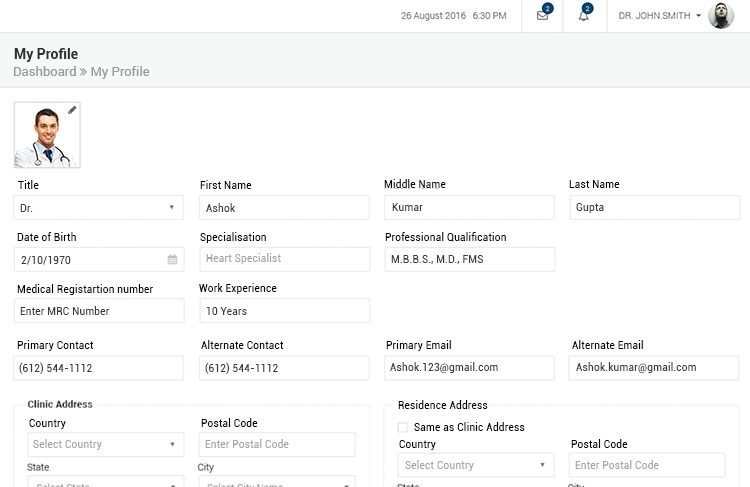
Task: Focus the Medical Registration number field
Action: pos(99,310)
